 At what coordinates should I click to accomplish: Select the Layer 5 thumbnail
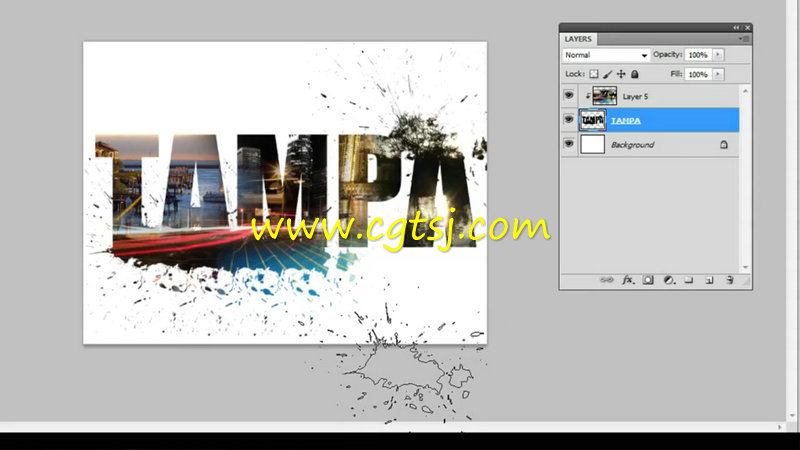coord(605,96)
